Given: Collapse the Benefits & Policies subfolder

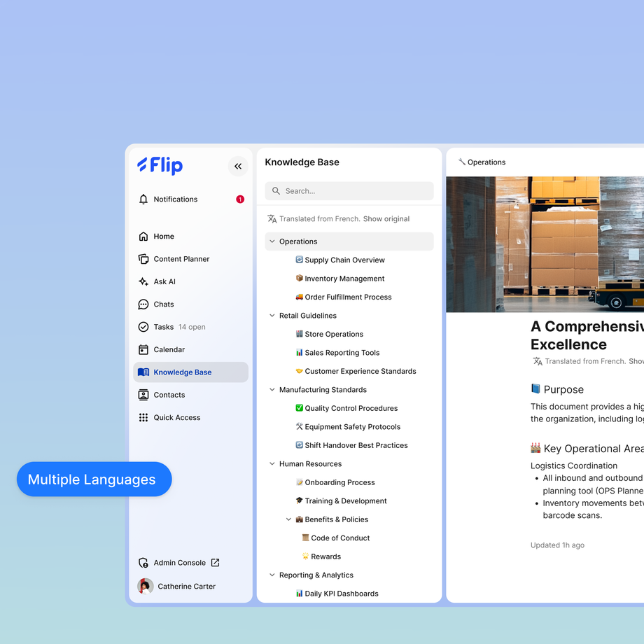Looking at the screenshot, I should (x=288, y=519).
